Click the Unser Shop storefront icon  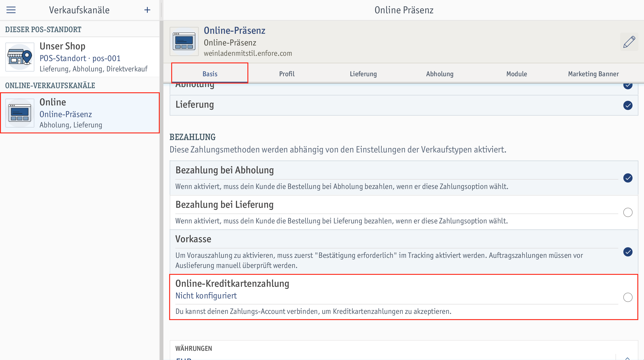(20, 57)
